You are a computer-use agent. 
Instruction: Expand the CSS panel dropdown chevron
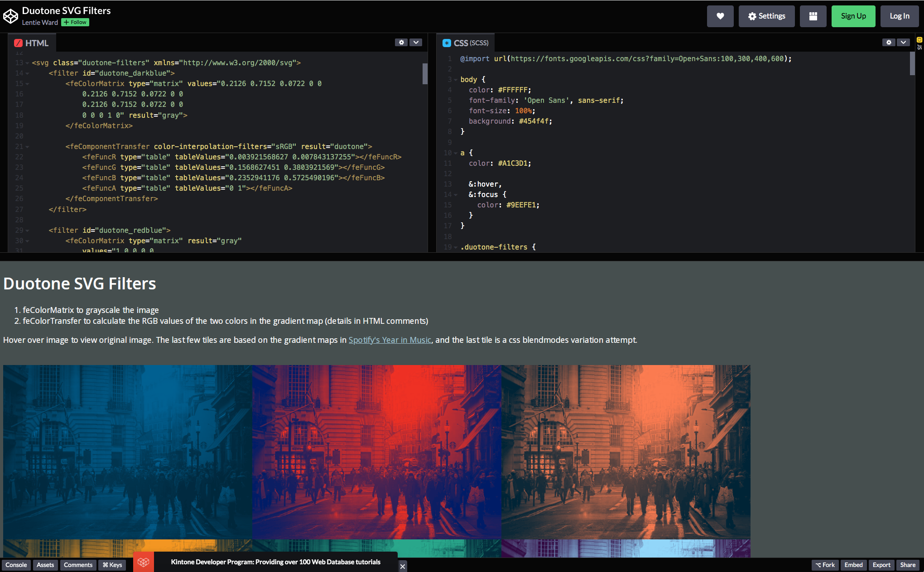click(904, 42)
